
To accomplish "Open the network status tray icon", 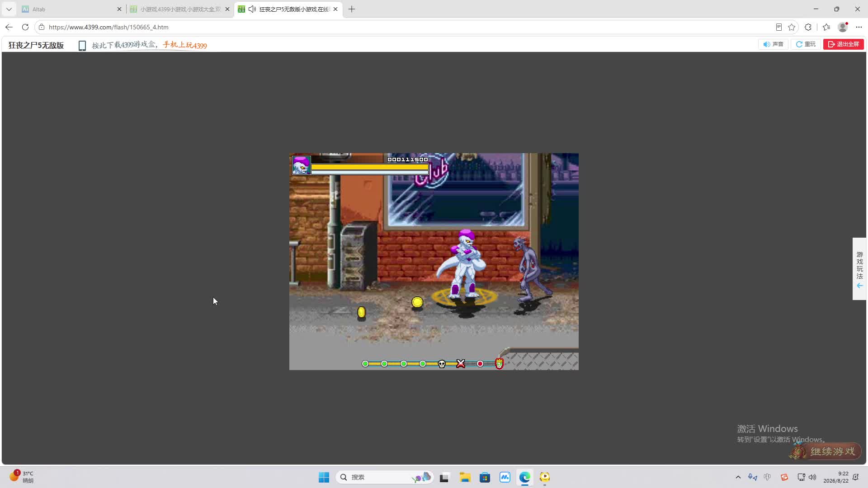I will [801, 477].
